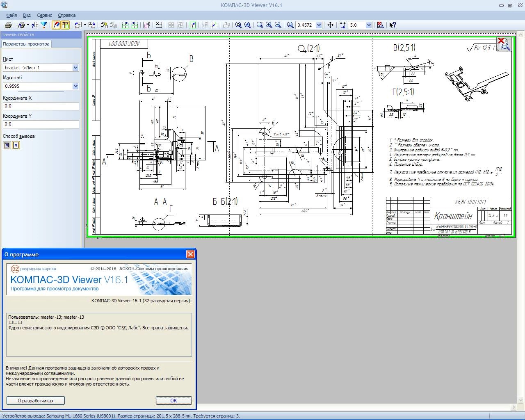The height and width of the screenshot is (420, 525).
Task: Click the Кронштейн title in drawing
Action: (x=453, y=216)
